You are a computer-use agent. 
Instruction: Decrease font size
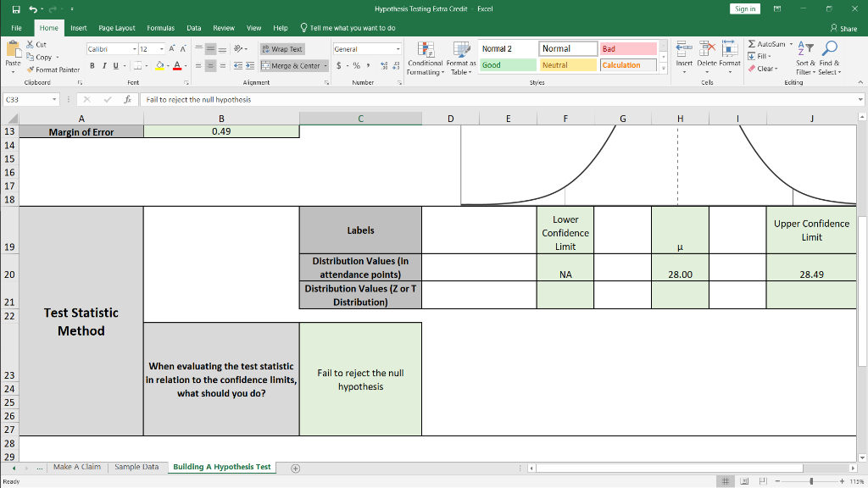tap(183, 48)
